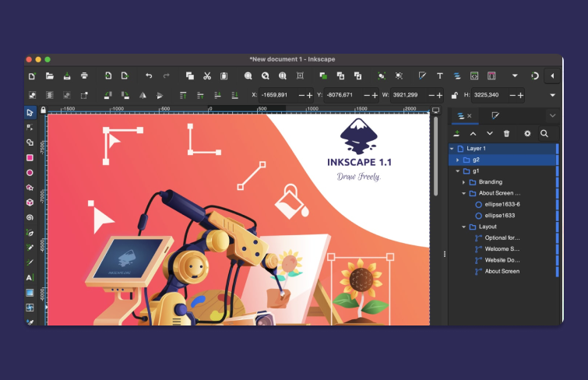Save the document from the toolbar
The height and width of the screenshot is (380, 588).
tap(67, 76)
